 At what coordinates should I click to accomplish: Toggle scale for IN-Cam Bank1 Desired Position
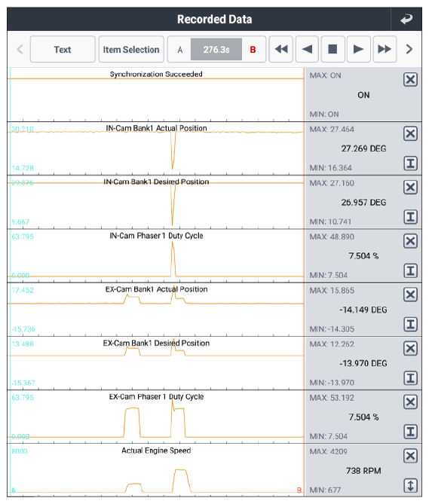pos(410,217)
